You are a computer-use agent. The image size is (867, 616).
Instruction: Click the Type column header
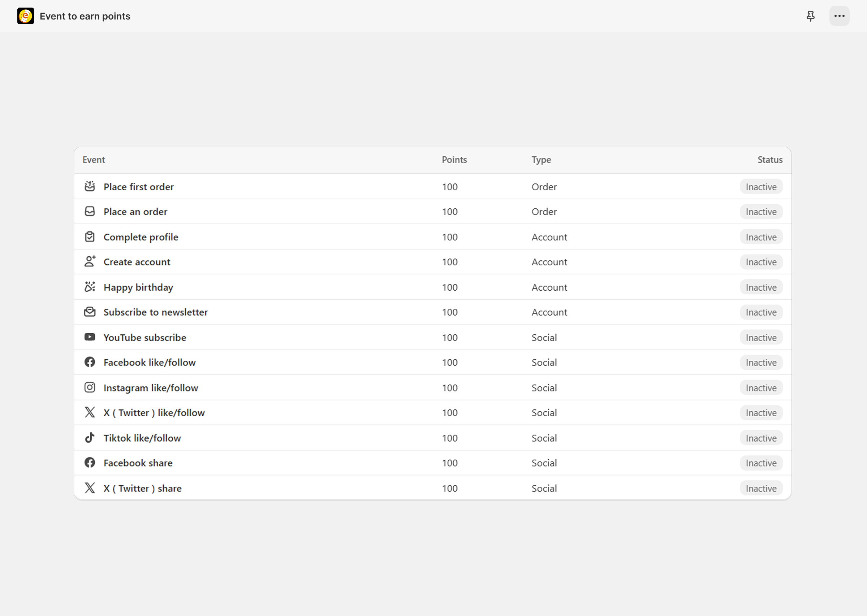click(541, 160)
